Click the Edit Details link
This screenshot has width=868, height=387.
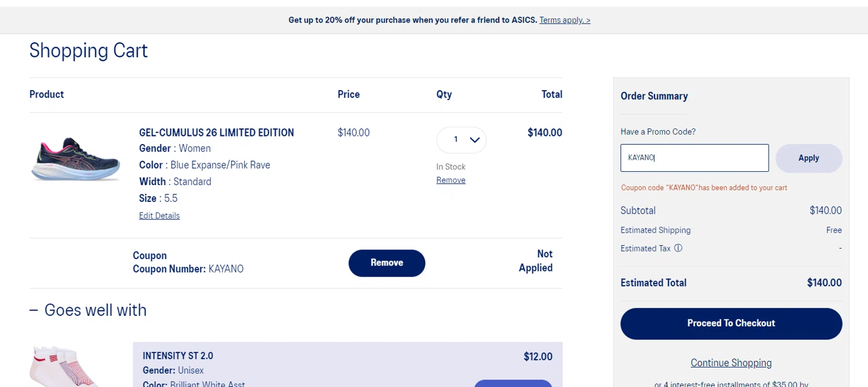tap(159, 216)
